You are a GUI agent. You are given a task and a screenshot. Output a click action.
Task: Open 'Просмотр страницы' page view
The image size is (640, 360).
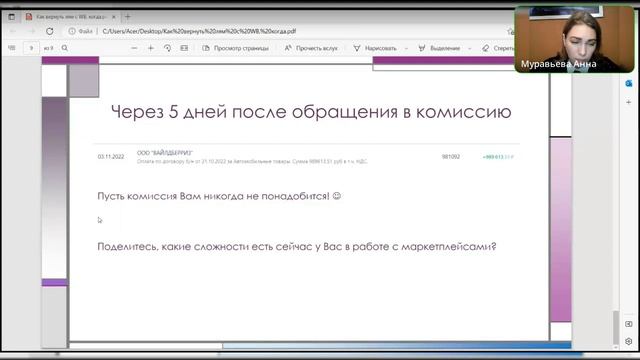[236, 48]
